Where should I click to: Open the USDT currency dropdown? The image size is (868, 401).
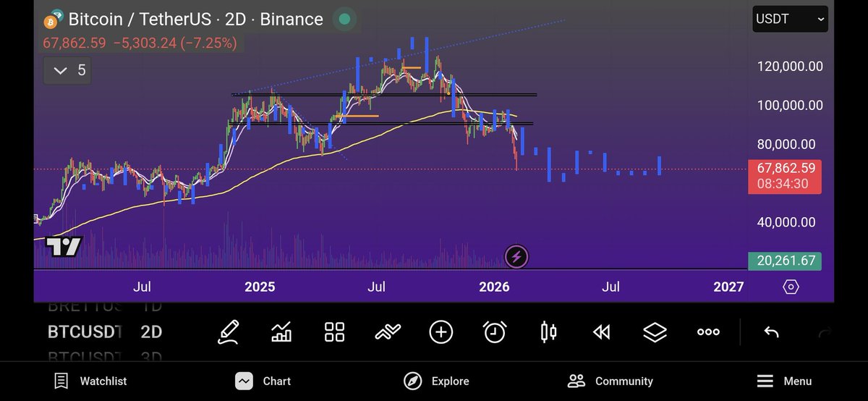pyautogui.click(x=790, y=20)
